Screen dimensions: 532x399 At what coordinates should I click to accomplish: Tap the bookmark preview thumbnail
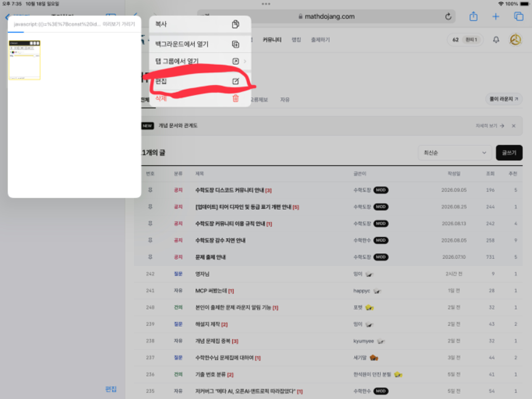coord(25,60)
